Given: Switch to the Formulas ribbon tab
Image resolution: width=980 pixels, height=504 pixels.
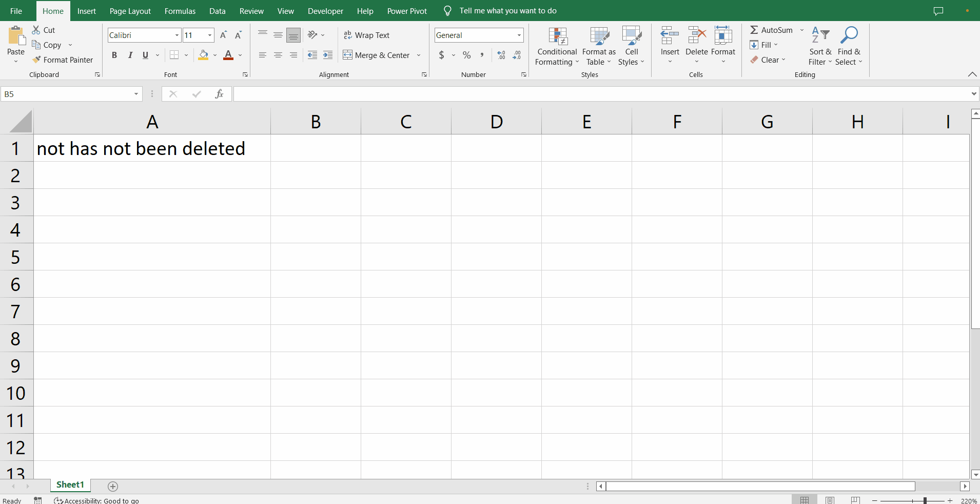Looking at the screenshot, I should click(180, 11).
